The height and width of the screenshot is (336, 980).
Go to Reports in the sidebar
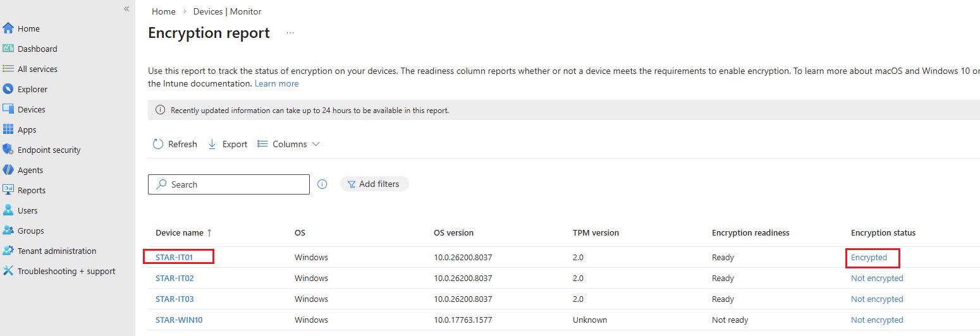31,190
